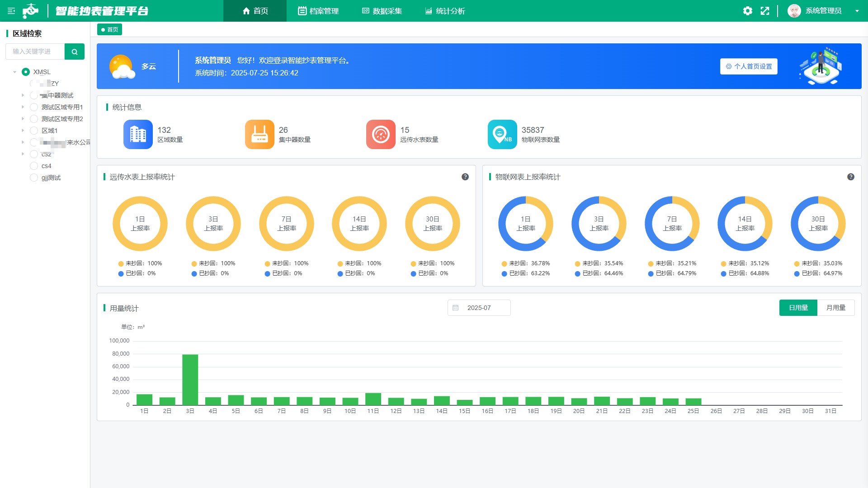The height and width of the screenshot is (488, 868).
Task: Open the 档案管理 top menu
Action: [x=318, y=11]
